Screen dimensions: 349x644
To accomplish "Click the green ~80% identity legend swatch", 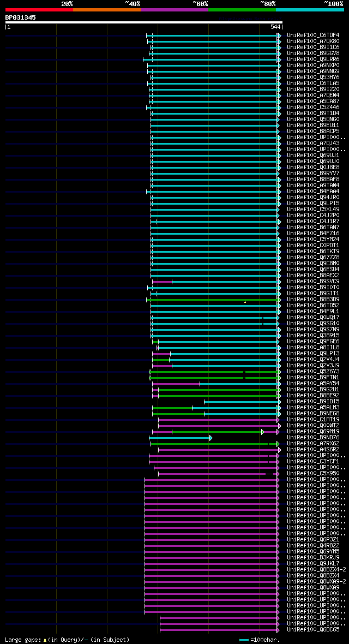I will [242, 9].
